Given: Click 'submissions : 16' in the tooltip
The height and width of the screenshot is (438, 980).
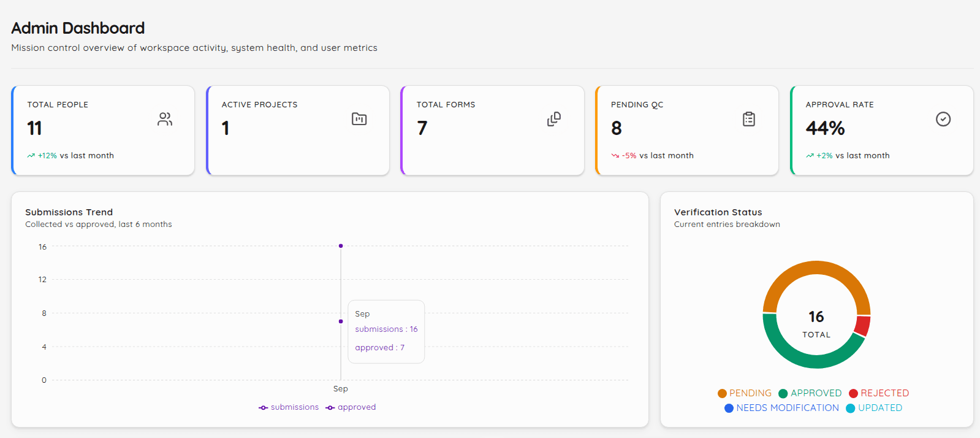Looking at the screenshot, I should coord(386,329).
